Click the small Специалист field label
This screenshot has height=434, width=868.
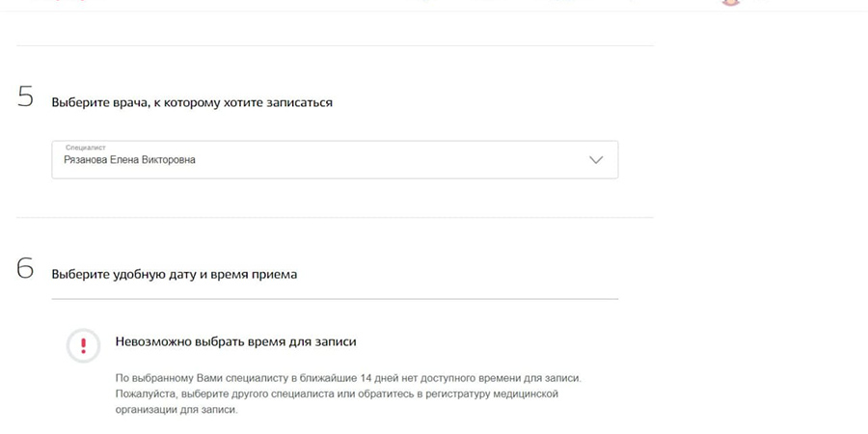coord(84,149)
